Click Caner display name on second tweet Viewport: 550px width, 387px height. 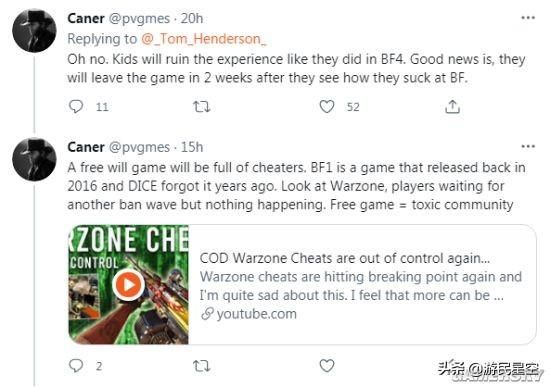tap(86, 147)
